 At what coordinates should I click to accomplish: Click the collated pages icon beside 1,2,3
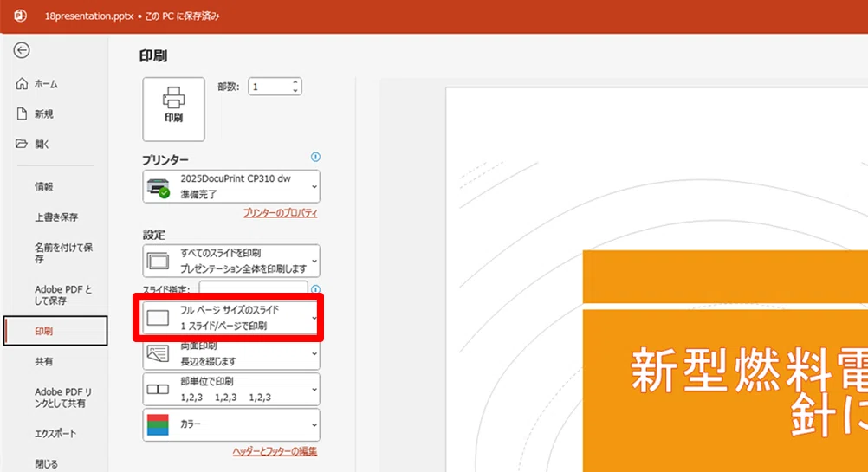pyautogui.click(x=158, y=390)
